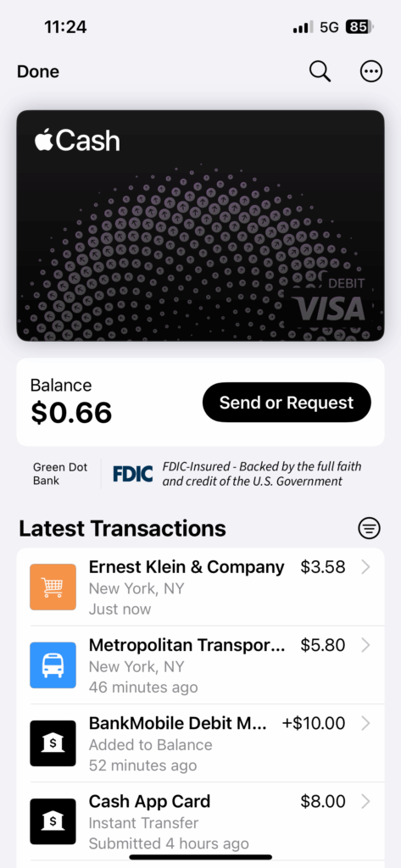Tap the $0.66 balance amount

click(71, 413)
